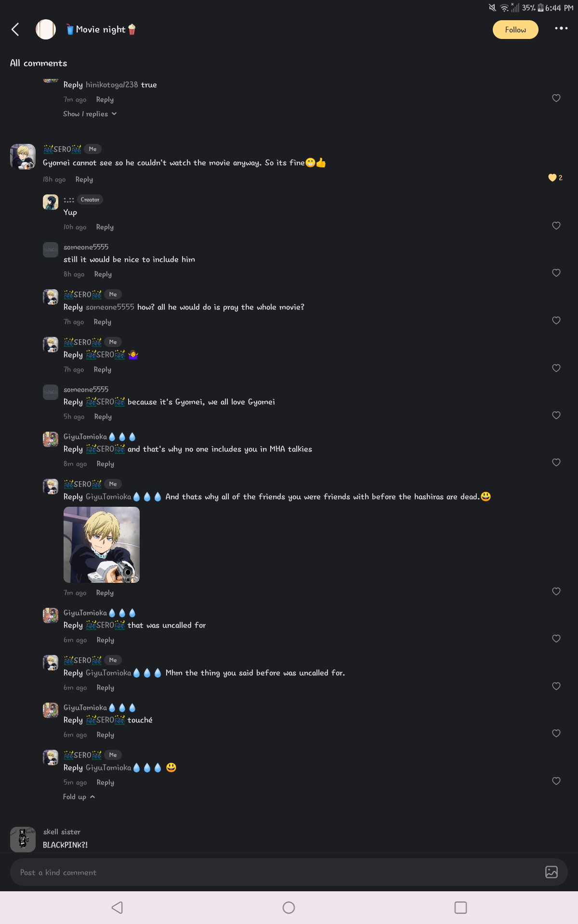Like GiyuTomioka's "touché" reply
The image size is (578, 924).
[556, 733]
